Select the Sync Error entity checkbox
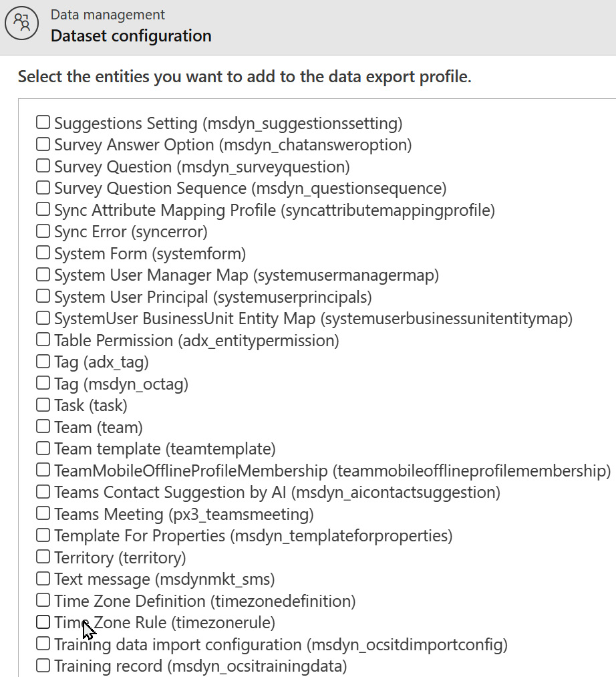The height and width of the screenshot is (677, 616). pyautogui.click(x=43, y=231)
